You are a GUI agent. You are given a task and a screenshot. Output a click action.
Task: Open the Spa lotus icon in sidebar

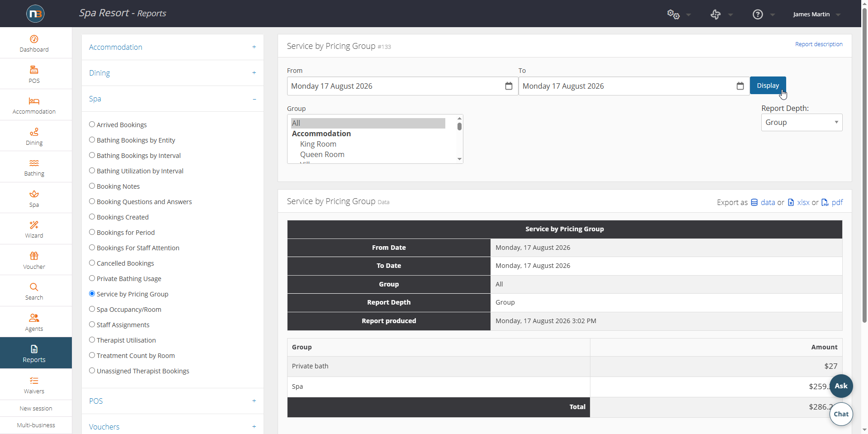(34, 194)
